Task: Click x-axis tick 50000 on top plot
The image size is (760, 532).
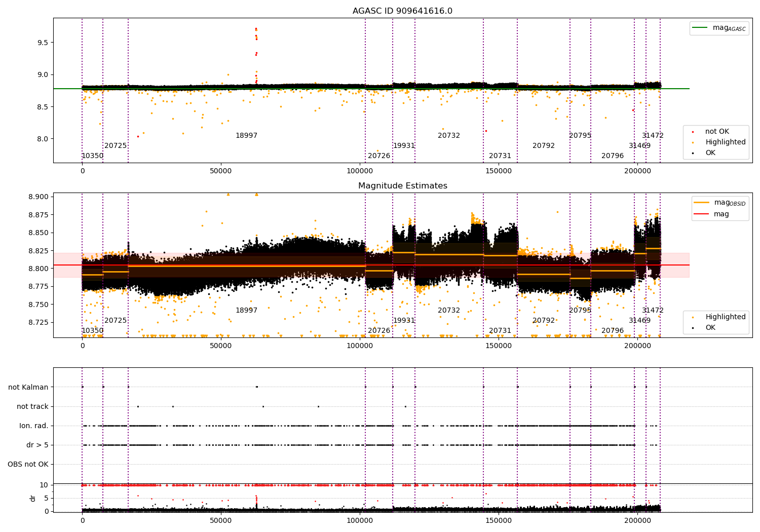Action: tap(221, 171)
